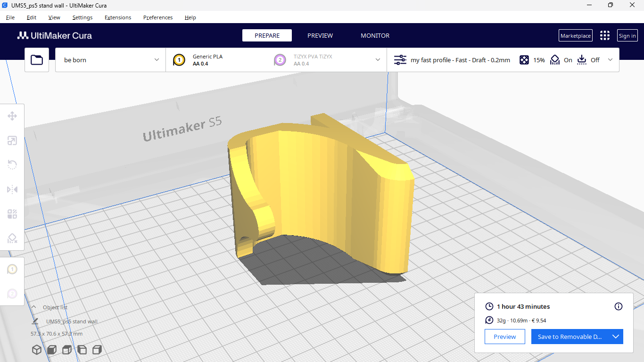Click the adhesion Off indicator
This screenshot has width=644, height=362.
588,60
